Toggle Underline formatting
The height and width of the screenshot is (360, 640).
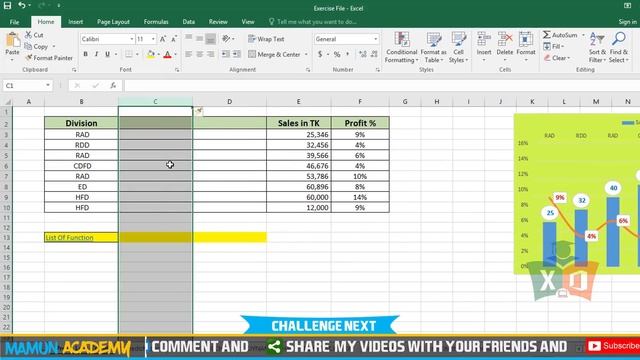(107, 54)
